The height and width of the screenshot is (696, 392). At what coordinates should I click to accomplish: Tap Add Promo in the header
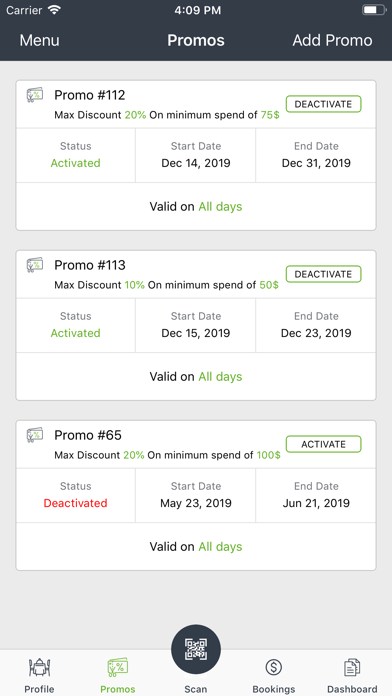tap(332, 40)
